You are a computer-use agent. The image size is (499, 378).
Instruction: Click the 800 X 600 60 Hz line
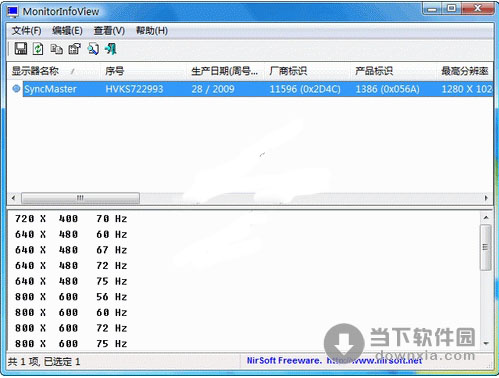coord(71,312)
